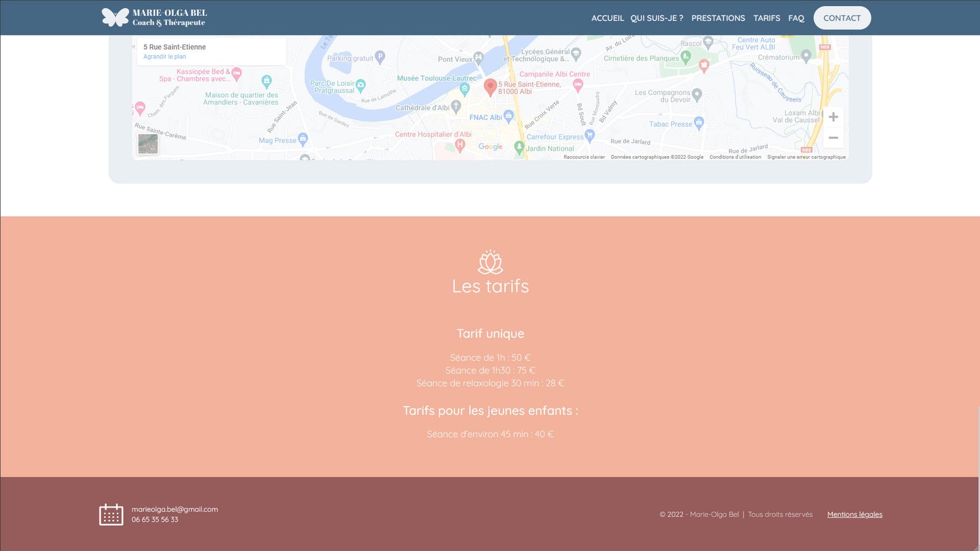Open the QUI SUIS-JE ? page
This screenshot has width=980, height=551.
click(x=657, y=18)
